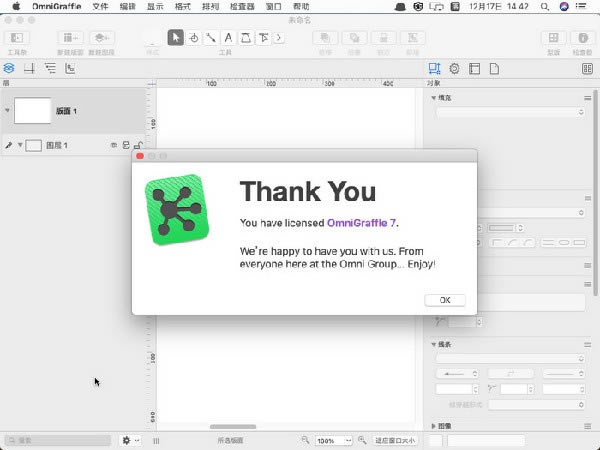Select the Line tool in toolbar

point(211,38)
